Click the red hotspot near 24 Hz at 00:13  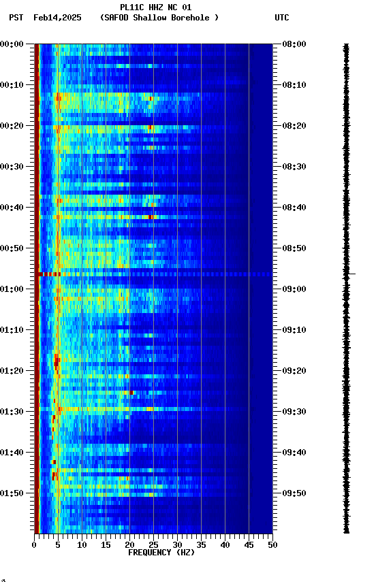coord(151,99)
